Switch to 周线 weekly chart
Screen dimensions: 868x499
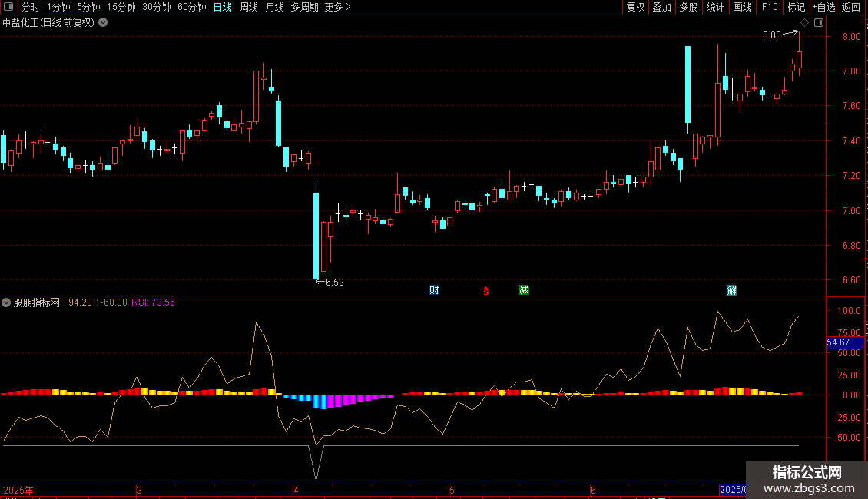[249, 7]
